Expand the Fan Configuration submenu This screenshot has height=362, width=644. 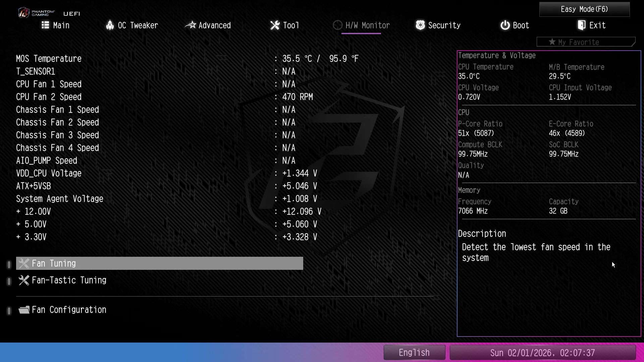[x=69, y=310]
